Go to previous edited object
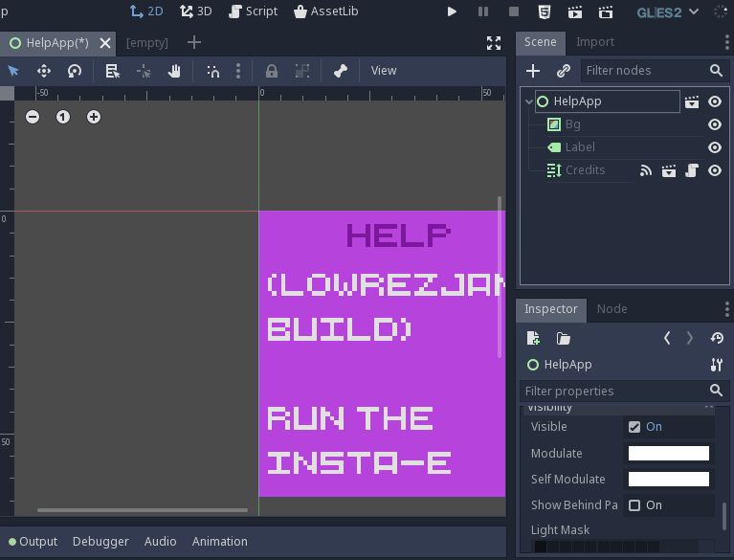The width and height of the screenshot is (734, 560). pos(667,338)
